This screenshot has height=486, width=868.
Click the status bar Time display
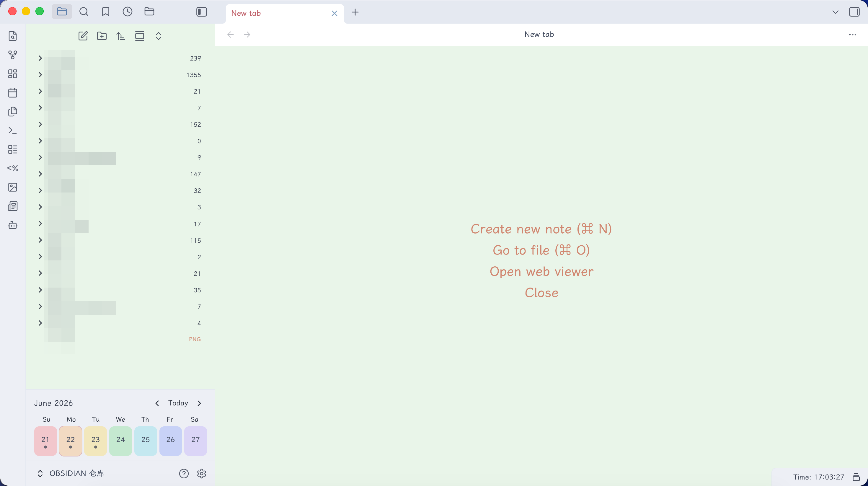pos(818,477)
